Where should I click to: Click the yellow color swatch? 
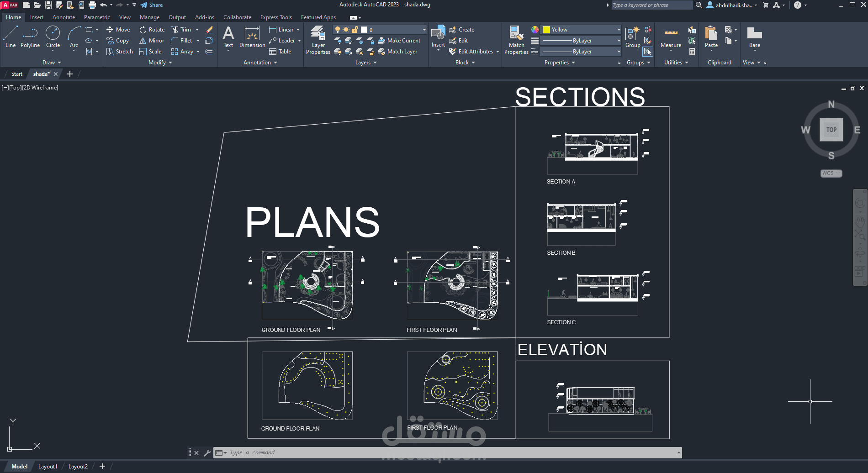(546, 30)
